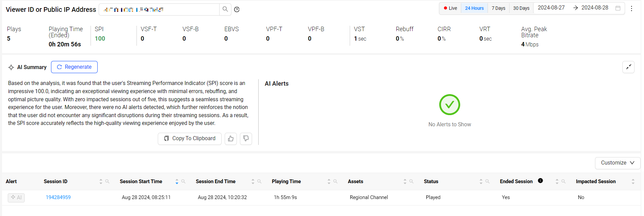This screenshot has height=216, width=644.
Task: Edit the end date 2024-08-28
Action: (595, 8)
